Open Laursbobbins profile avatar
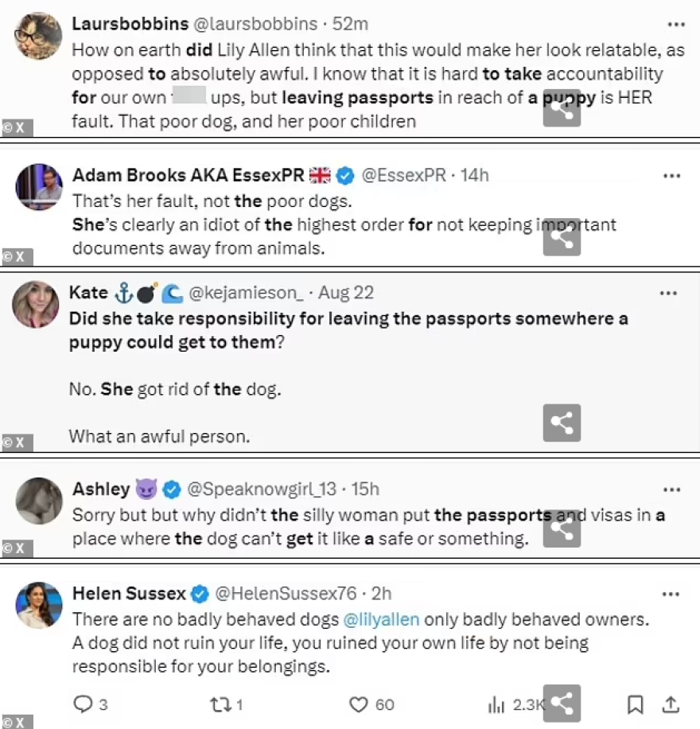This screenshot has height=729, width=700. coord(39,36)
